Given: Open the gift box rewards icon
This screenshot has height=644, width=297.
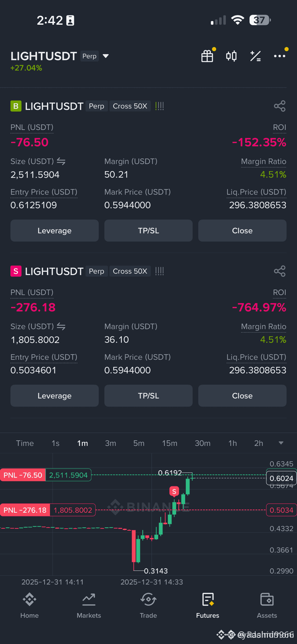Looking at the screenshot, I should pos(207,56).
